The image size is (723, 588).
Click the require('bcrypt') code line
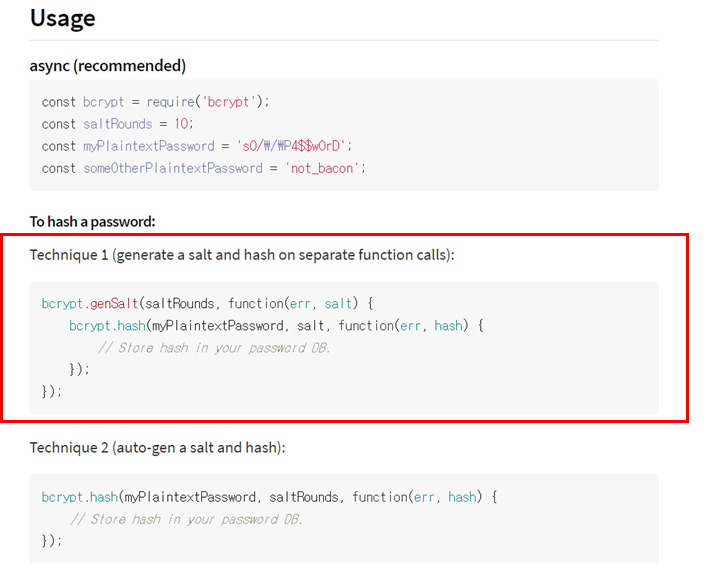[x=155, y=101]
